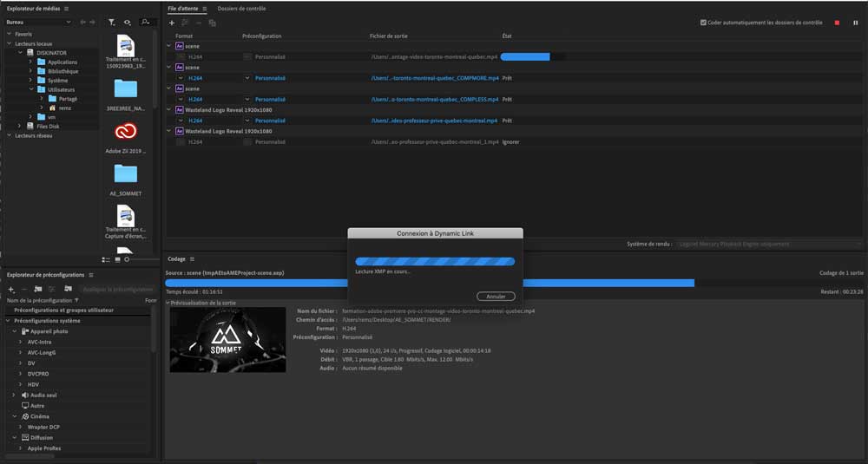Switch to the Dossiers de contrôle tab

241,9
